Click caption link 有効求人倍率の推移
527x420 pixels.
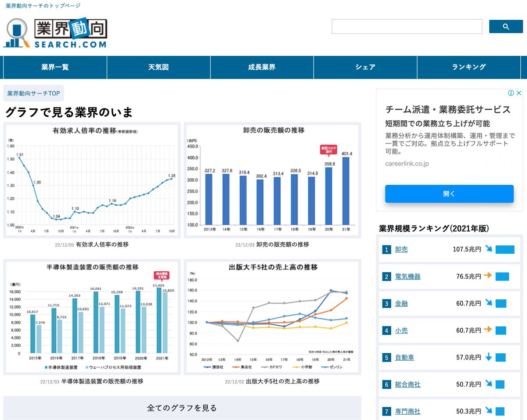click(102, 244)
